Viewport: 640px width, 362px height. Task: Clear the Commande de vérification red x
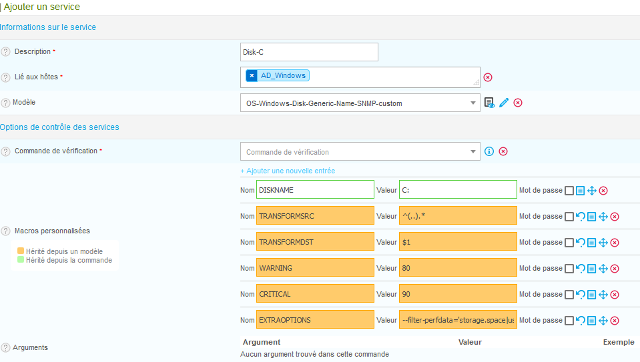[x=503, y=151]
